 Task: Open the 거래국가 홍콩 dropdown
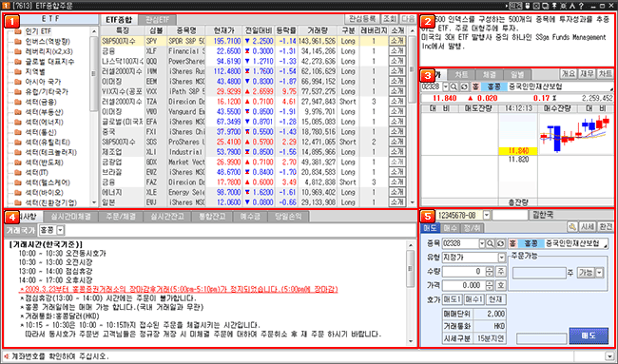point(60,230)
